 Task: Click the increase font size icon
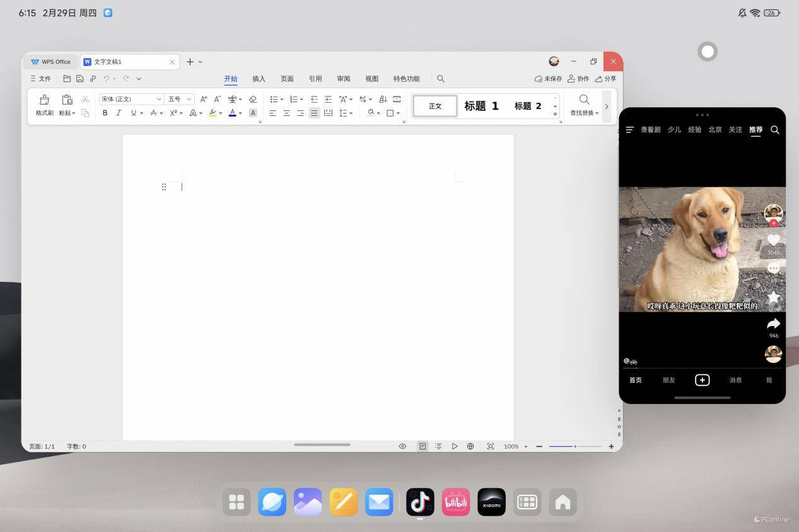coord(204,99)
